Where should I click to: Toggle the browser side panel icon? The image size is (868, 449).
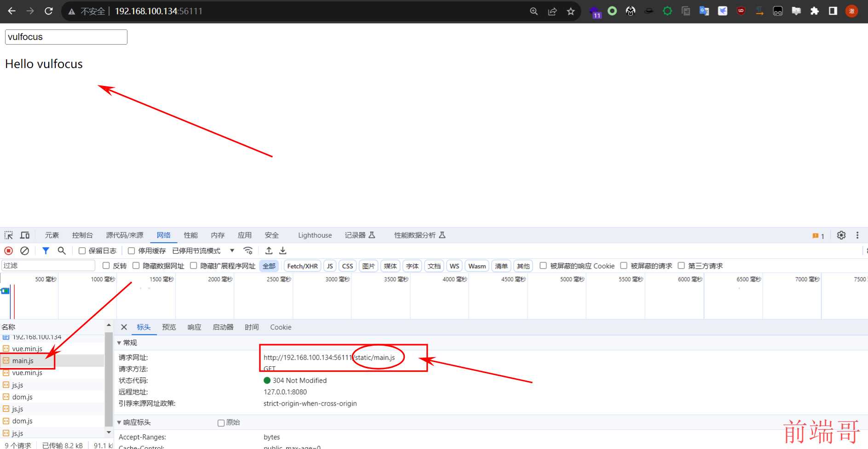coord(833,11)
